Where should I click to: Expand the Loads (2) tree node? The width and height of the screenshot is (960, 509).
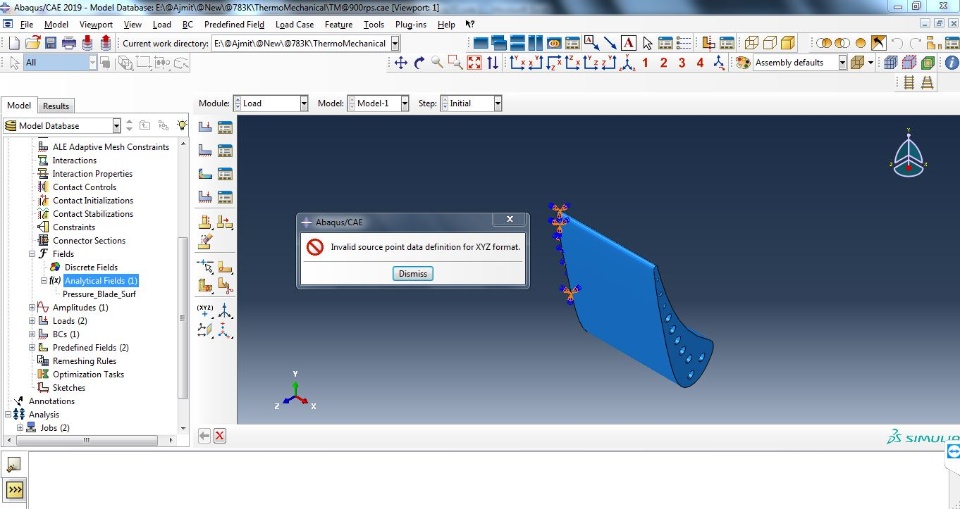pos(32,321)
